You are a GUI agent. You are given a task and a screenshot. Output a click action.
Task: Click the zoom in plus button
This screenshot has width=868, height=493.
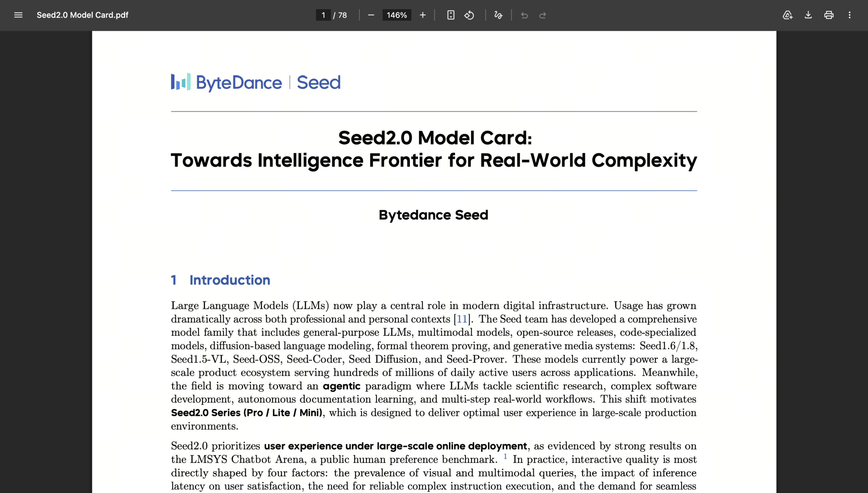tap(422, 15)
